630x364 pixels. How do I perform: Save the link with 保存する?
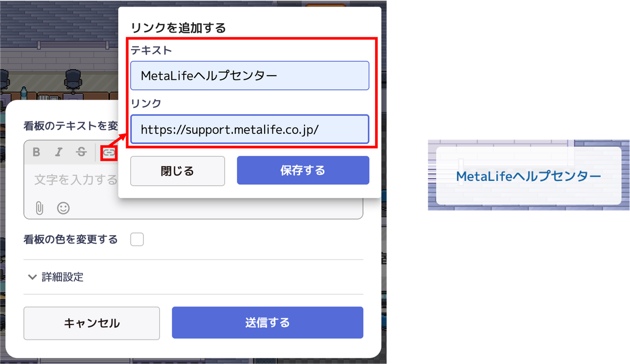(x=303, y=171)
